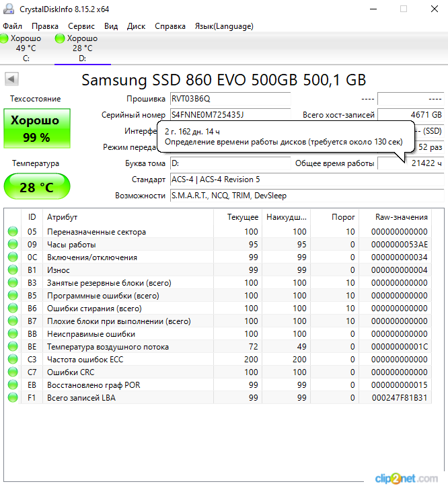Click the Хорошо 99 % health status button
This screenshot has width=448, height=486.
pos(36,129)
